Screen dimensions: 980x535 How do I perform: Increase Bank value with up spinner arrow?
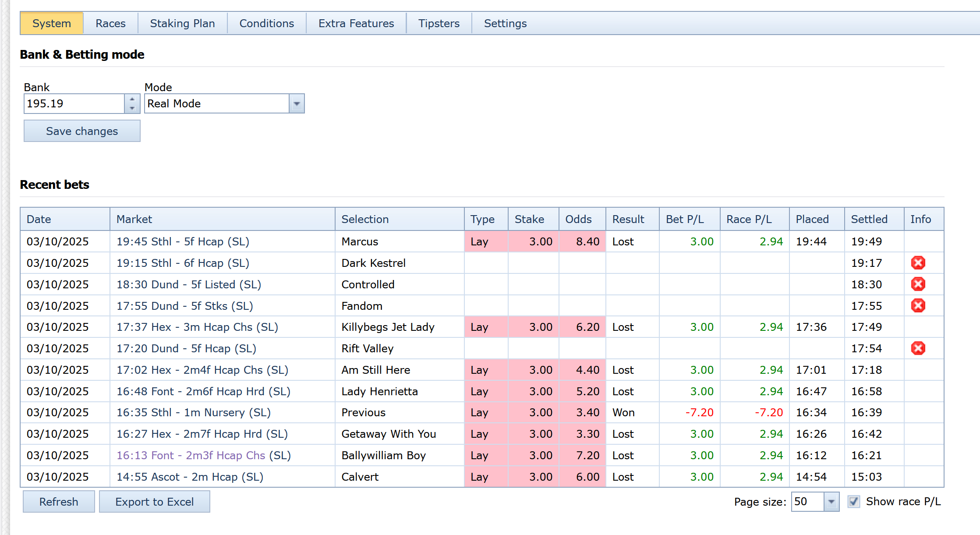(132, 99)
